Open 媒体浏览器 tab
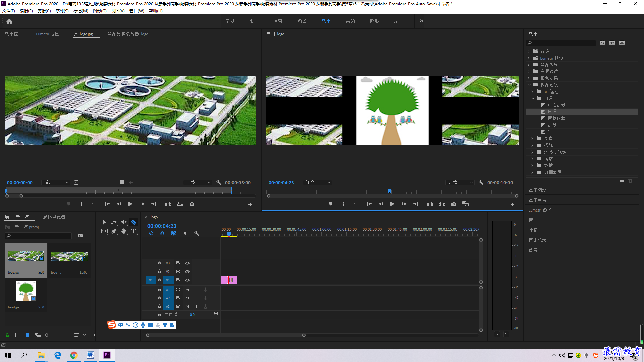Screen dimensions: 644x362 click(x=54, y=217)
